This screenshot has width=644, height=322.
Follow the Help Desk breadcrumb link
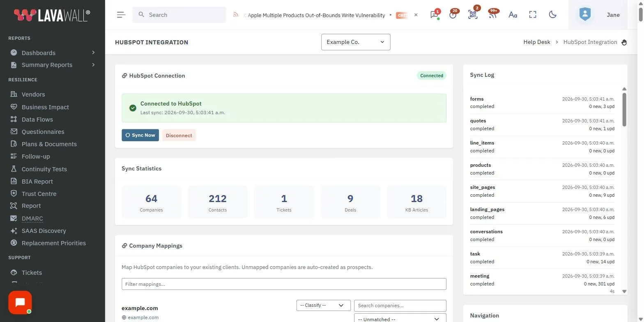(537, 42)
